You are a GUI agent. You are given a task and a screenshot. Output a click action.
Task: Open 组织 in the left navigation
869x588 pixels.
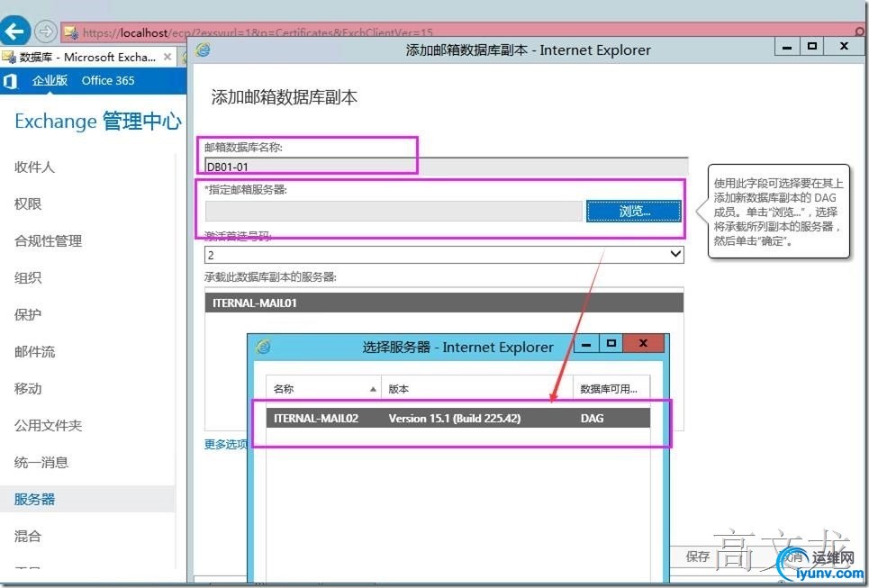click(x=28, y=277)
